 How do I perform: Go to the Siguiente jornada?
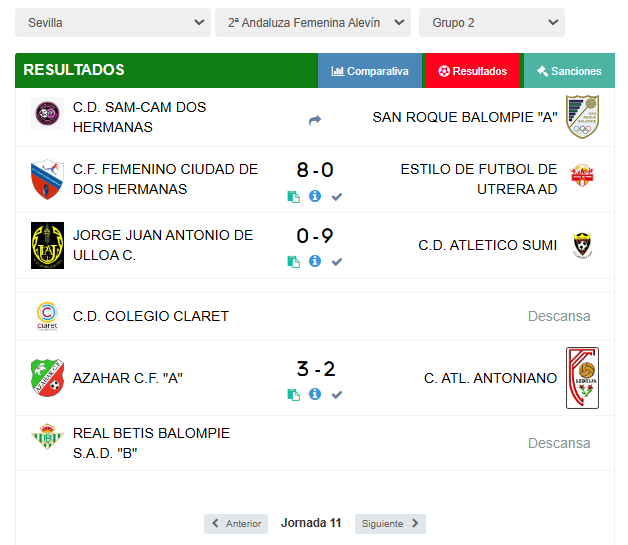(x=390, y=524)
